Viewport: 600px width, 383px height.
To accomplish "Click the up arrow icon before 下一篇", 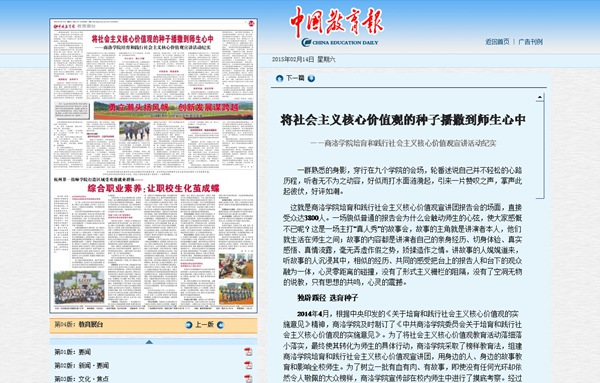I will (x=279, y=78).
